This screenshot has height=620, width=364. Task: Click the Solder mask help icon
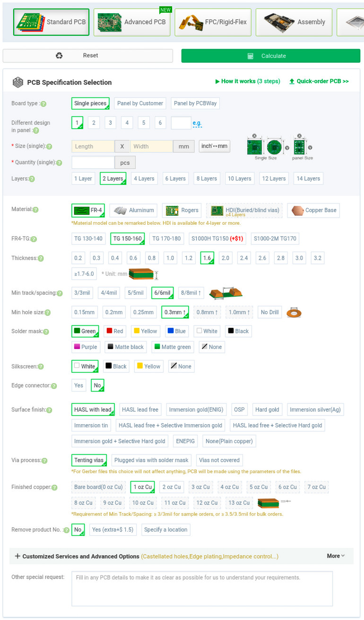[x=46, y=332]
